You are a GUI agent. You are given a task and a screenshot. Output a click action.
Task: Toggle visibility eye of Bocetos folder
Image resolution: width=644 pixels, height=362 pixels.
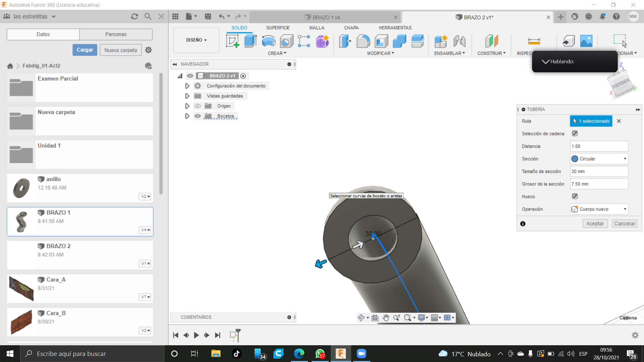198,116
